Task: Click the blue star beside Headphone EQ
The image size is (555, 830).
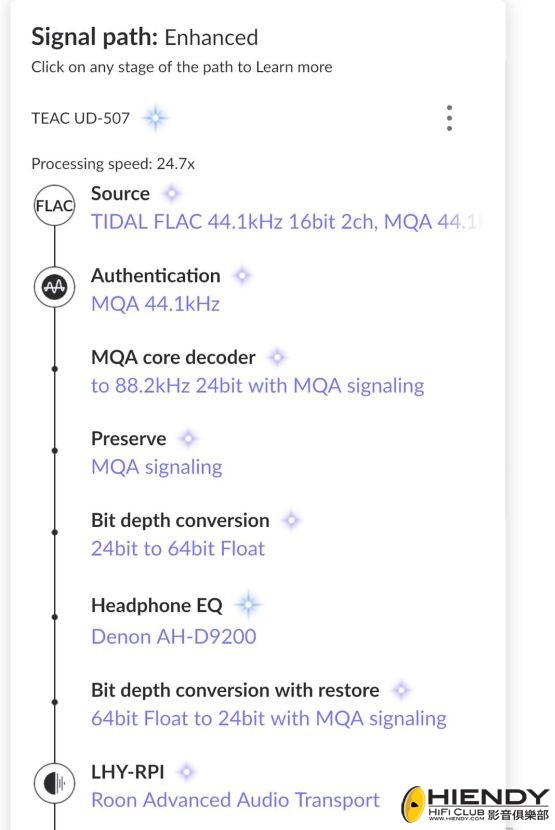Action: click(248, 605)
